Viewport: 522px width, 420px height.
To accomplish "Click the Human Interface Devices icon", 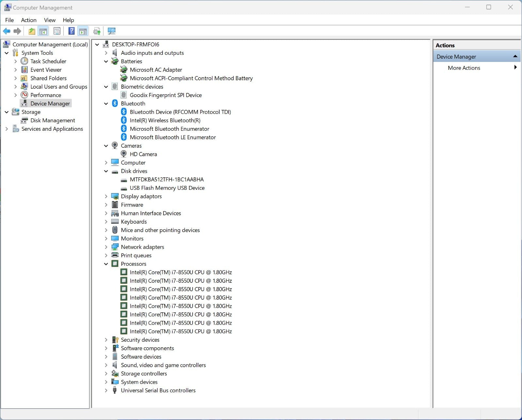I will point(115,213).
